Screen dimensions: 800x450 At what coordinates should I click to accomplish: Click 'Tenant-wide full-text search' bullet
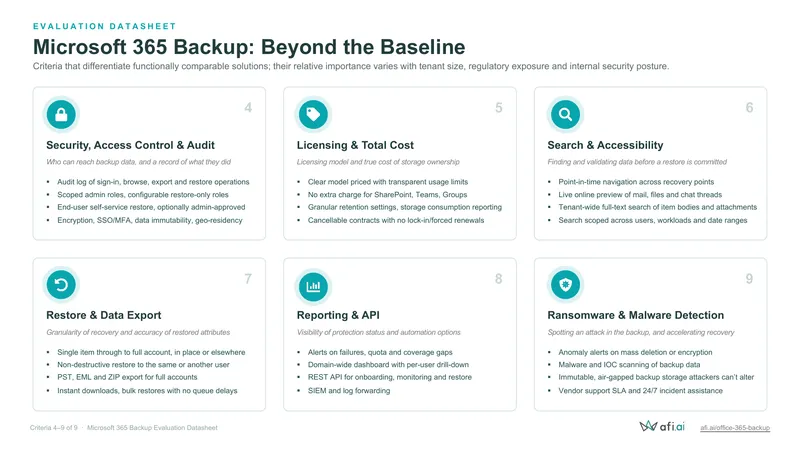658,207
